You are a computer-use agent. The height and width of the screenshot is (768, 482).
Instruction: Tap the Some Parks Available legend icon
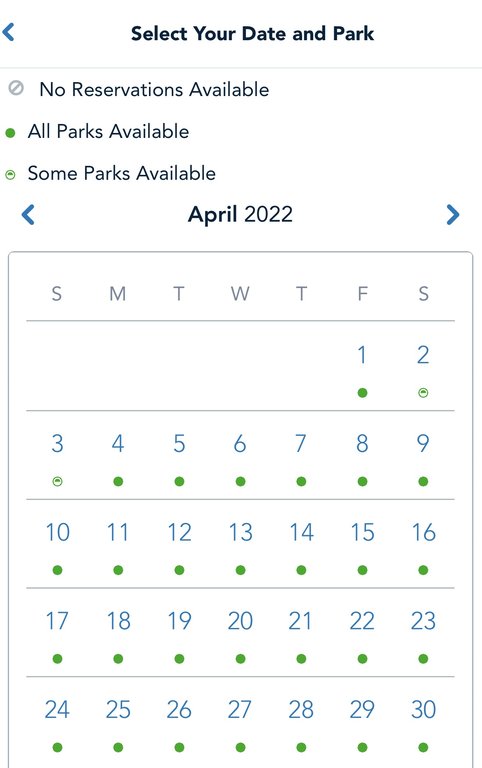(10, 174)
